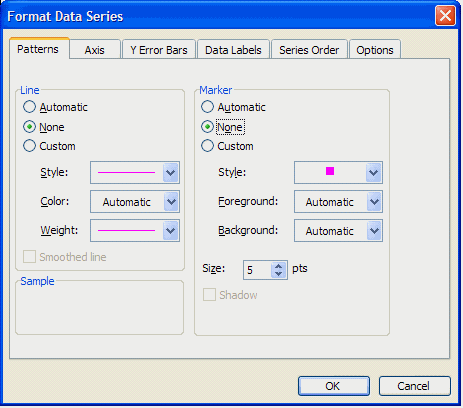The width and height of the screenshot is (463, 408).
Task: Confirm with the OK button
Action: tap(334, 386)
